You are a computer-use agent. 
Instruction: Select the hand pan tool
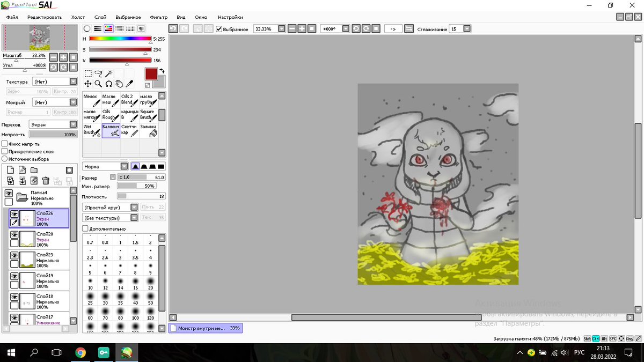point(119,84)
